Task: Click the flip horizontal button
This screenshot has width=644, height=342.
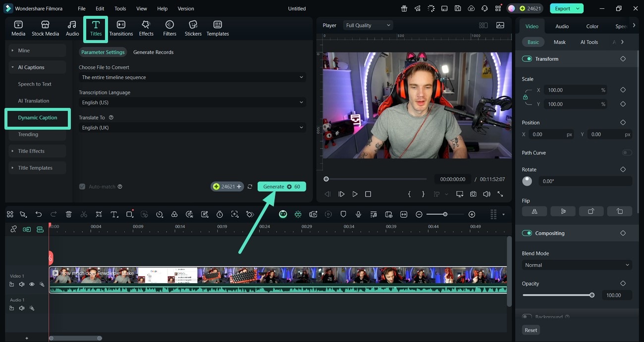Action: [535, 211]
